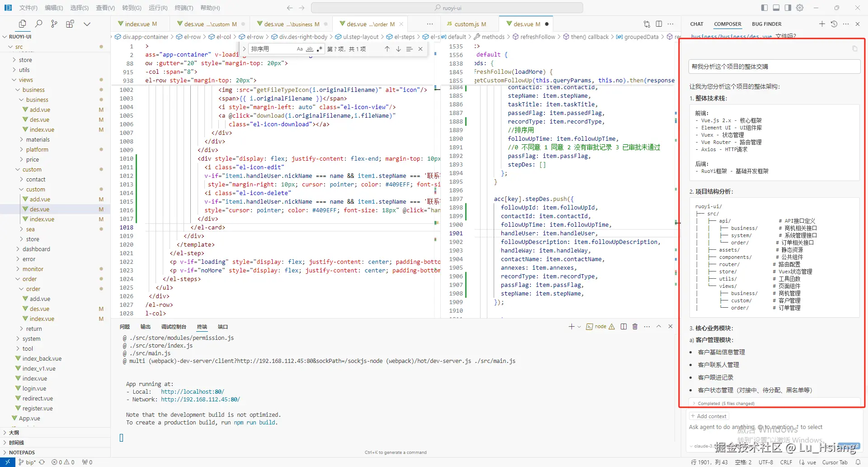This screenshot has height=467, width=868.
Task: Expand the materials folder
Action: pos(38,139)
